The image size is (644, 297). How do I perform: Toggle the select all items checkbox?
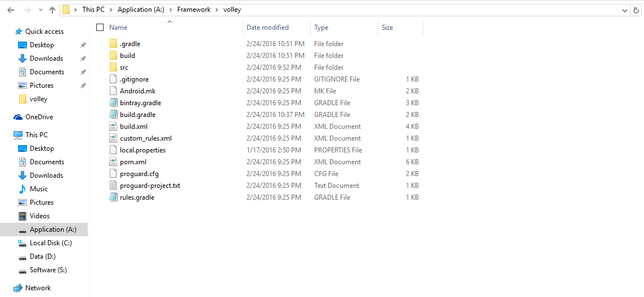pos(100,28)
